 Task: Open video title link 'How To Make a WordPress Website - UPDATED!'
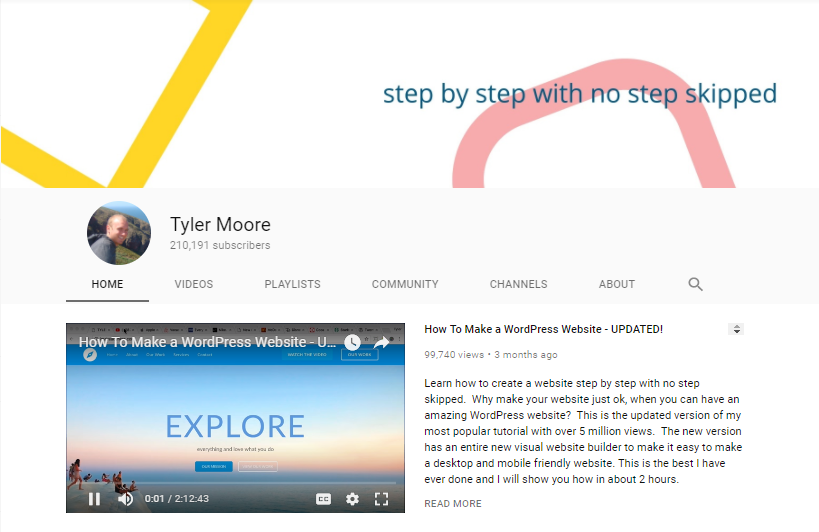coord(544,329)
